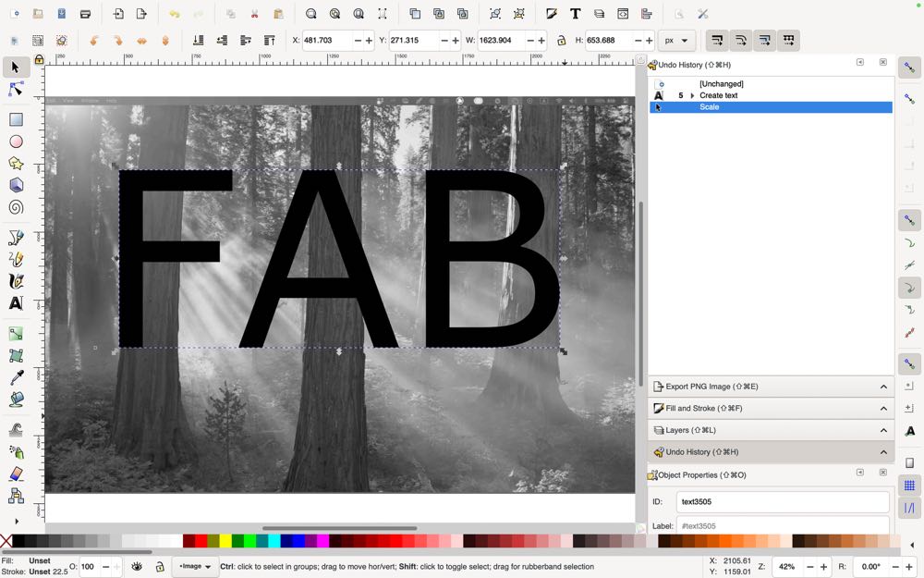Select the Calligraphy tool
Image resolution: width=924 pixels, height=578 pixels.
click(x=16, y=281)
